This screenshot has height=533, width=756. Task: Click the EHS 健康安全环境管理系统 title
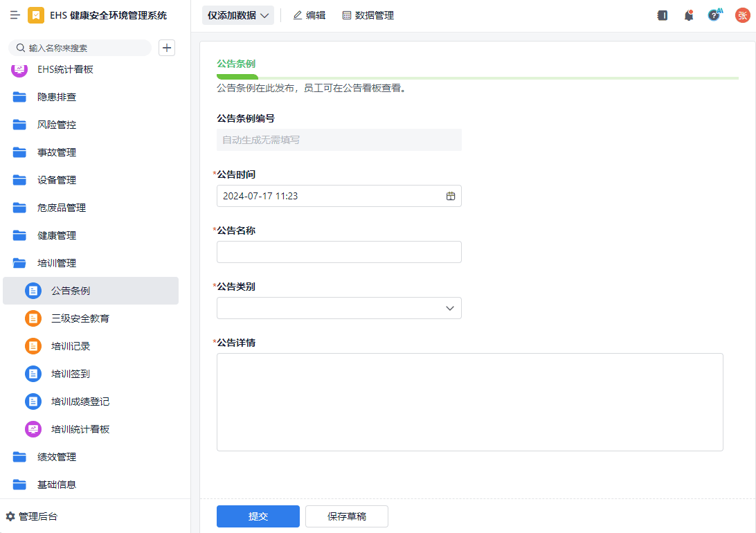click(x=109, y=15)
